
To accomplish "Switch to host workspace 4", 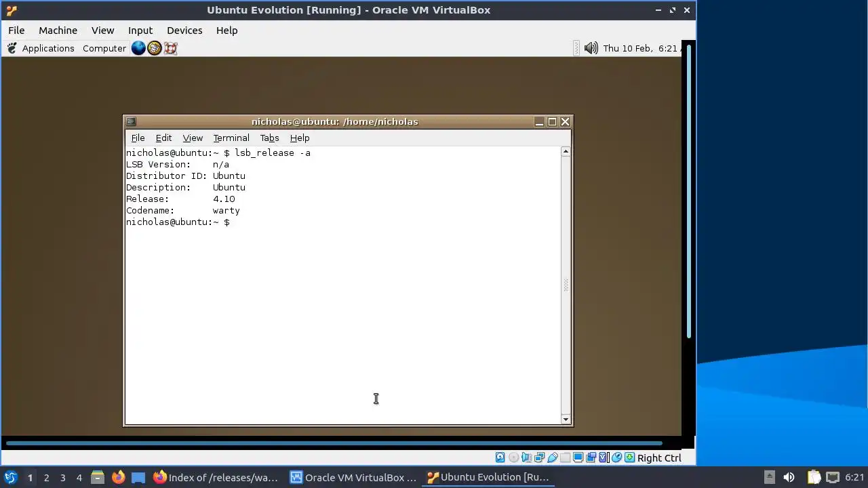I will 79,477.
